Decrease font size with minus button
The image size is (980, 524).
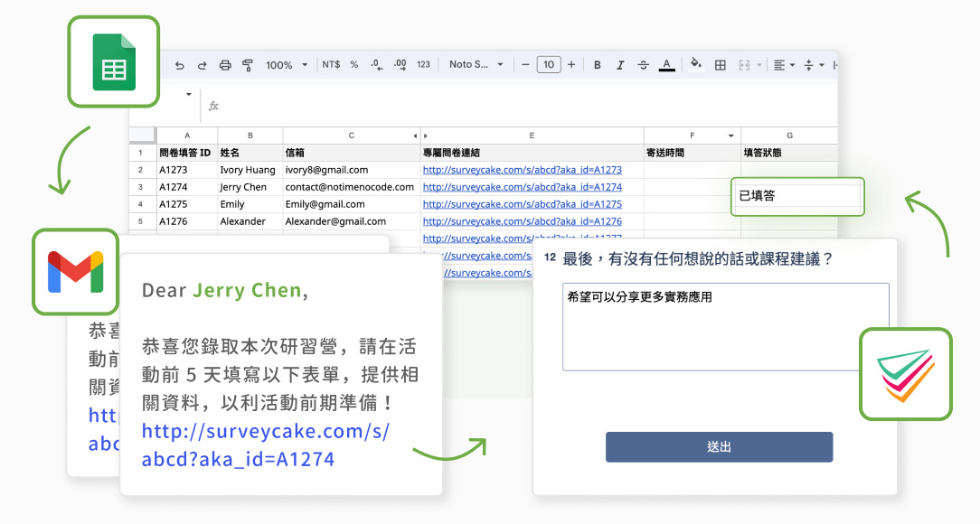pyautogui.click(x=525, y=64)
